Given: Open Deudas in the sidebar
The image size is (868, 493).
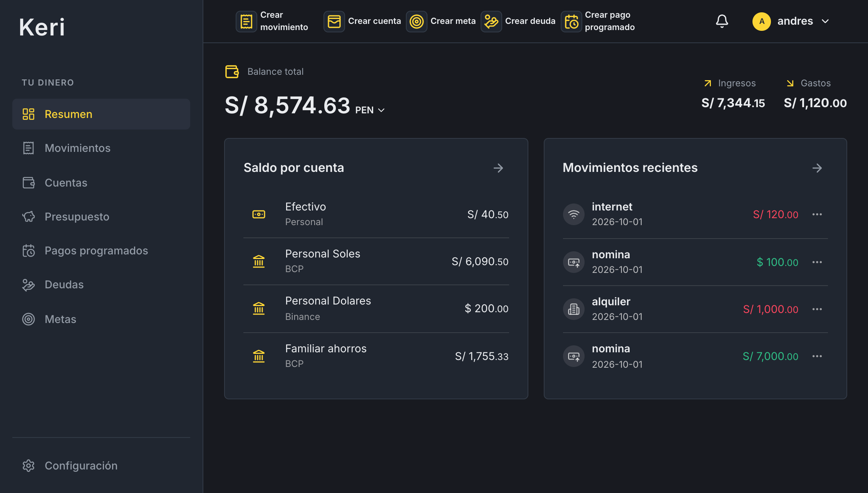Looking at the screenshot, I should click(x=101, y=284).
